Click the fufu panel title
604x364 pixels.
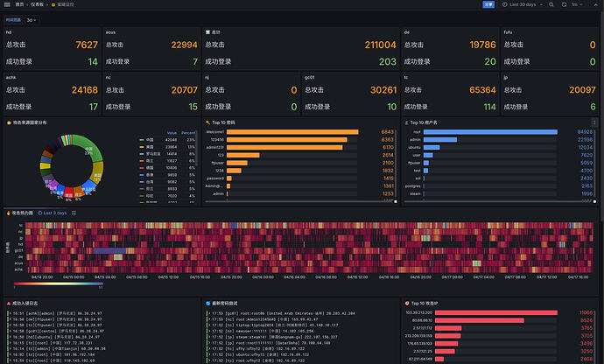pyautogui.click(x=508, y=32)
